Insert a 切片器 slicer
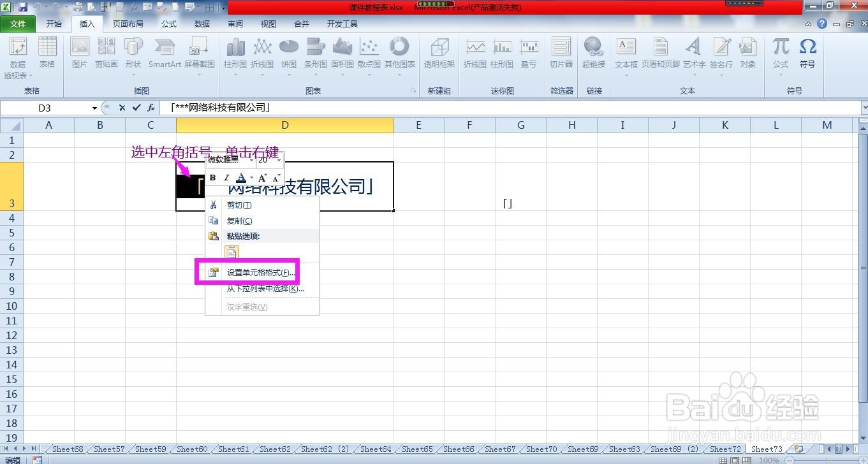This screenshot has width=868, height=464. pos(561,54)
